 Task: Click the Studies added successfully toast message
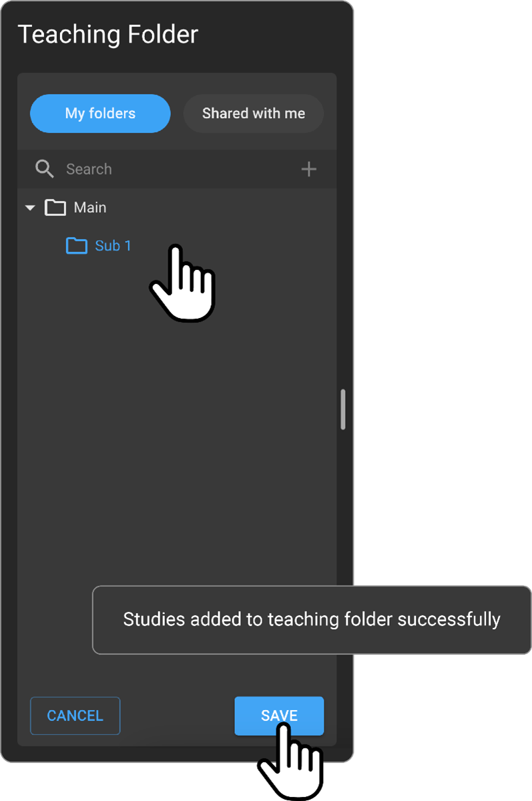[312, 619]
